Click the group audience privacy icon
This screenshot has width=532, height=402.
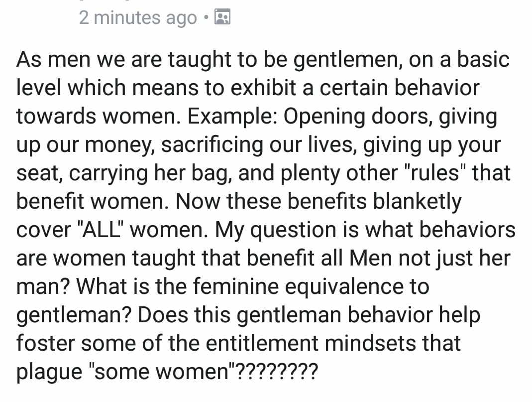222,16
